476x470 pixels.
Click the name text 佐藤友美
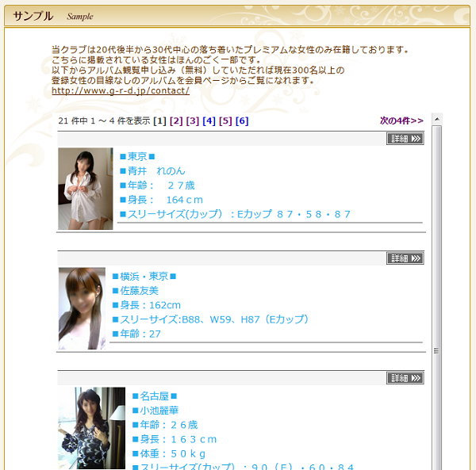139,291
